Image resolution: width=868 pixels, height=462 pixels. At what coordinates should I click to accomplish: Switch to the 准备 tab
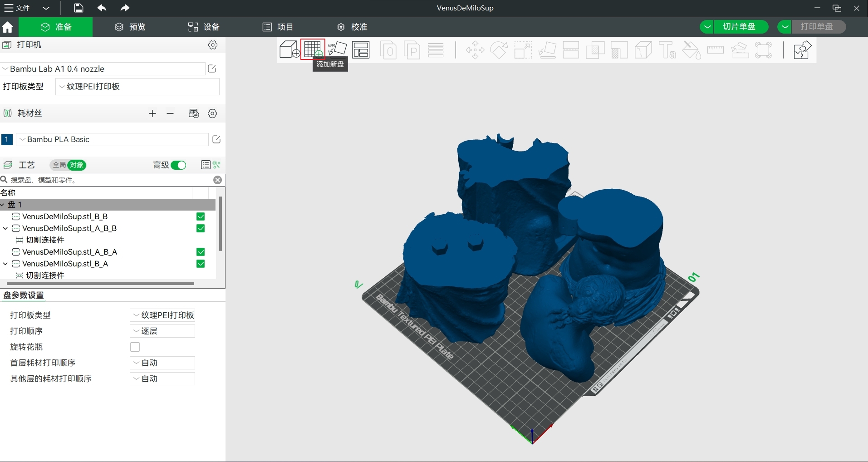(x=56, y=27)
